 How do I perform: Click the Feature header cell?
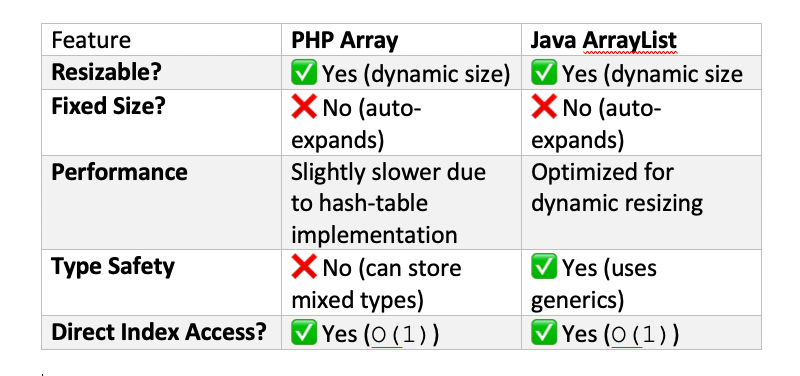coord(161,40)
